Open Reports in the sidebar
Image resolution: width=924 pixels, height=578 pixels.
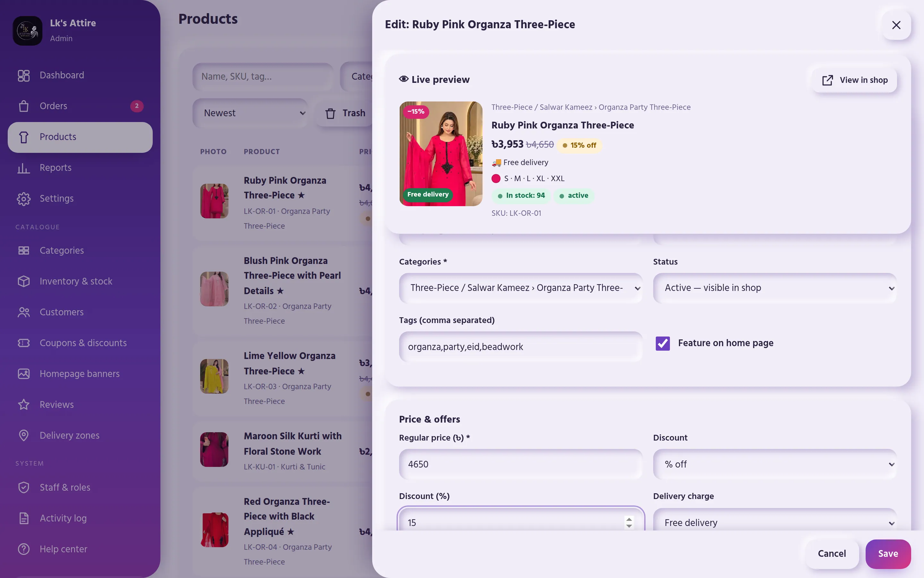click(80, 168)
